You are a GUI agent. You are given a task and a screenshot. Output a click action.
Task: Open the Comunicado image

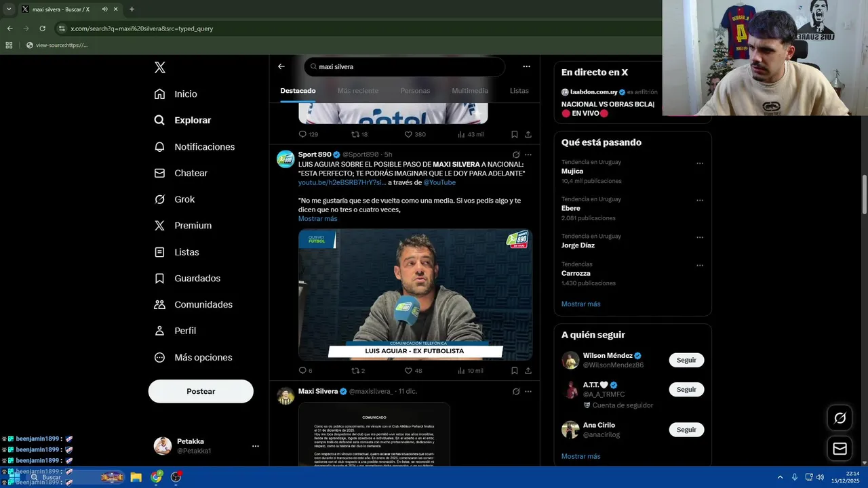(x=374, y=434)
